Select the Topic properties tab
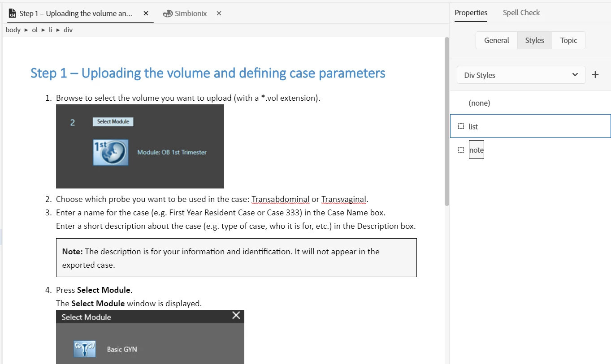 point(569,40)
